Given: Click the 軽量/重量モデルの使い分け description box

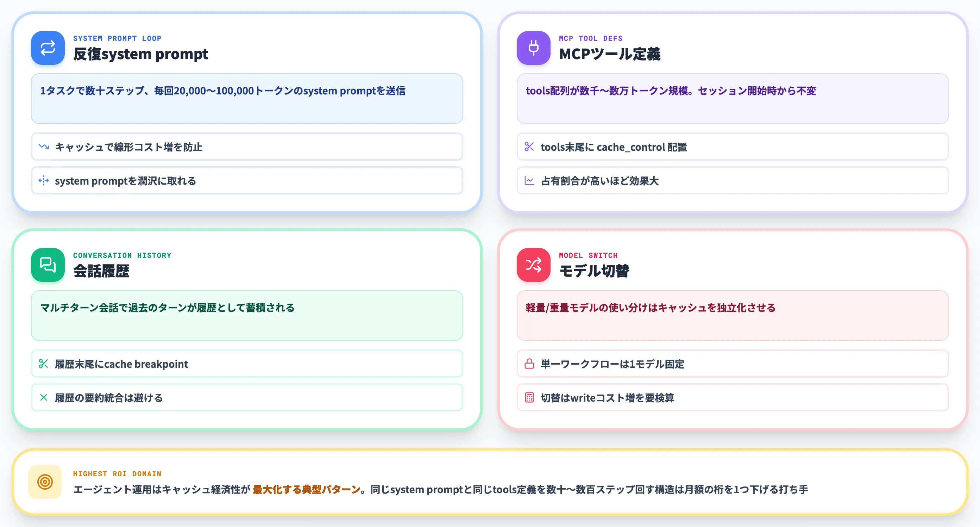Looking at the screenshot, I should point(733,316).
